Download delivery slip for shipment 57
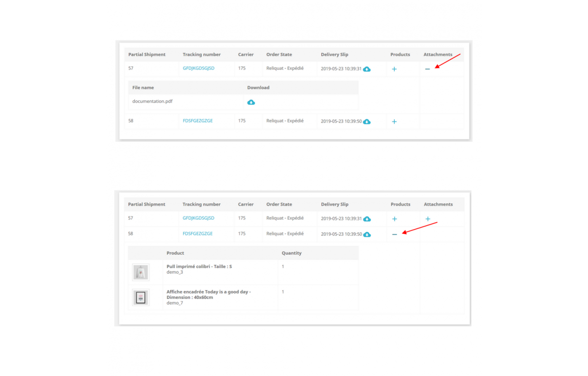Screen dimensions: 588x376 pos(367,68)
